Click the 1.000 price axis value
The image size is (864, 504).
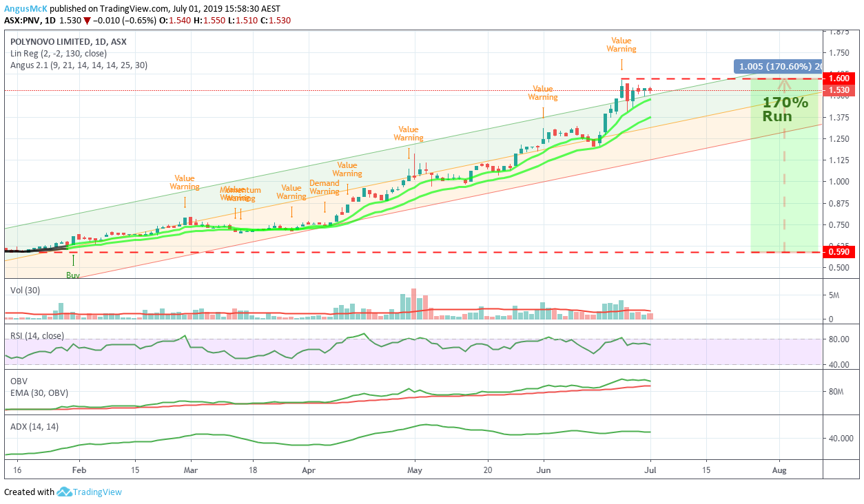pos(839,182)
